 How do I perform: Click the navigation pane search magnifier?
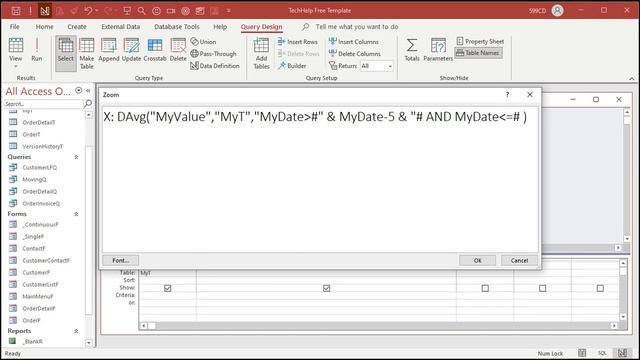88,104
